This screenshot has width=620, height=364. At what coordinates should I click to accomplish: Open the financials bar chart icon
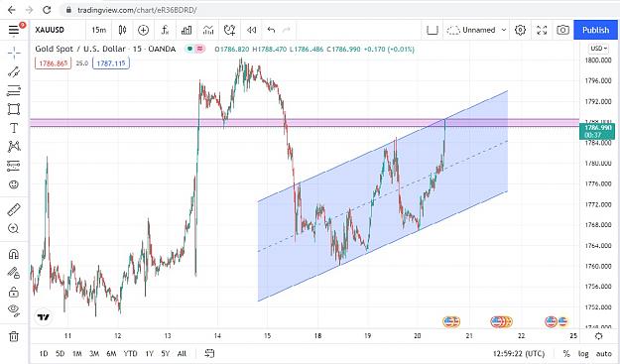pyautogui.click(x=186, y=30)
